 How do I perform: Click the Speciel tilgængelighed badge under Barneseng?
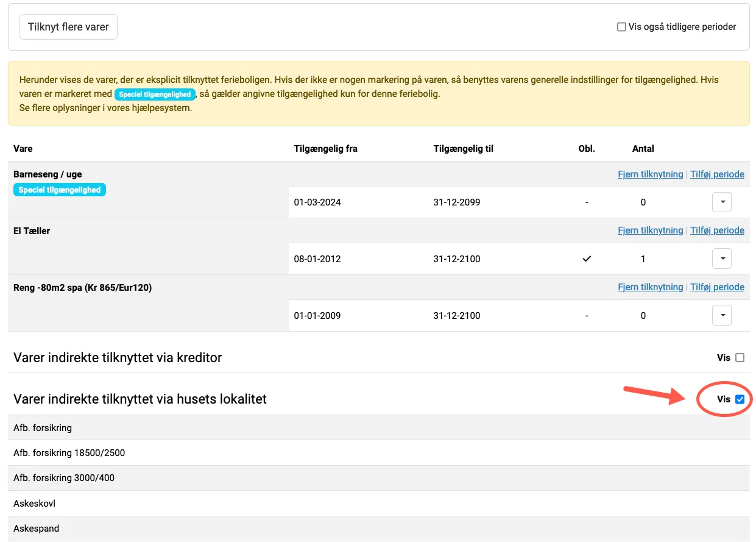point(60,190)
